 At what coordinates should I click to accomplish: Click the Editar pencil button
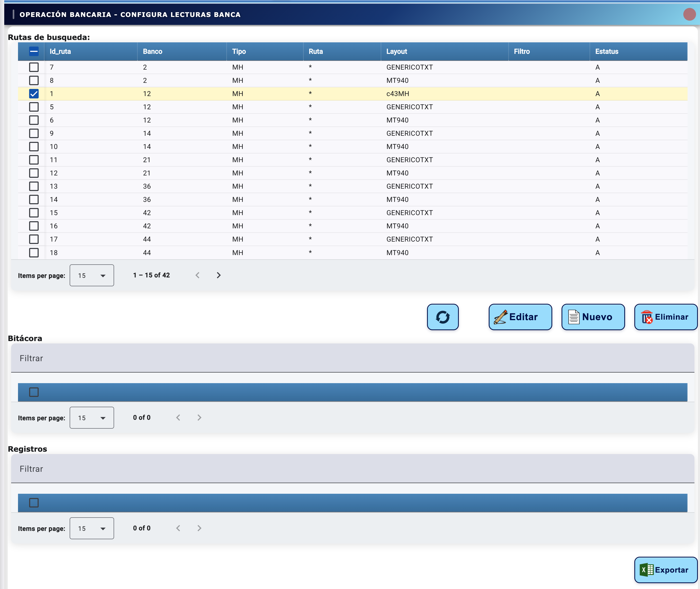pyautogui.click(x=520, y=317)
